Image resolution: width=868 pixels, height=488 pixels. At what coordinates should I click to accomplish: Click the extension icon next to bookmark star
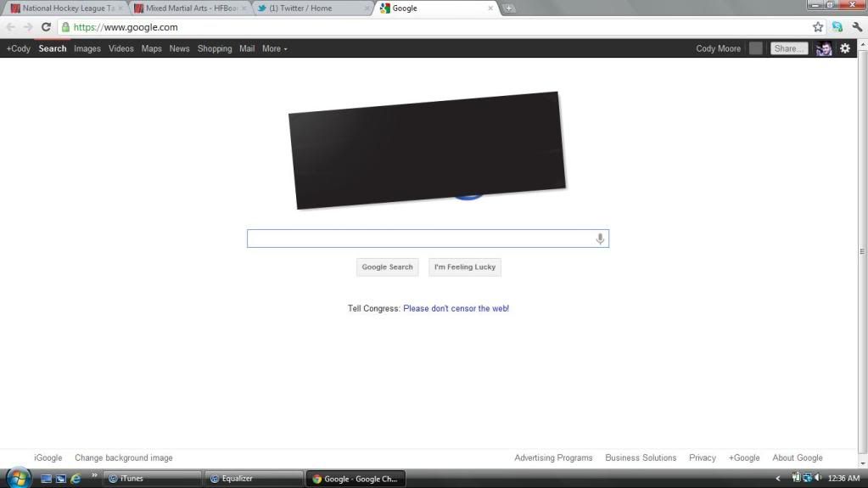click(x=837, y=27)
